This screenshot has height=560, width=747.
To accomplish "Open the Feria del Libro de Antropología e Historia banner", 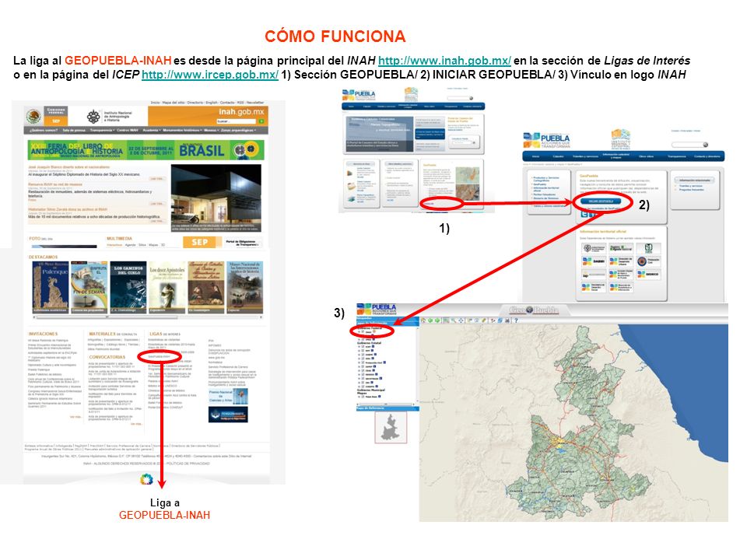I will click(x=146, y=149).
